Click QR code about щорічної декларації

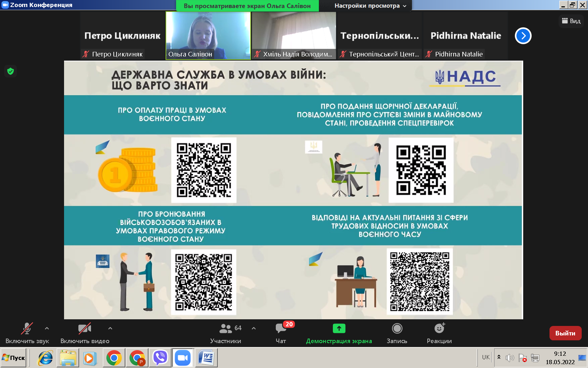point(421,170)
